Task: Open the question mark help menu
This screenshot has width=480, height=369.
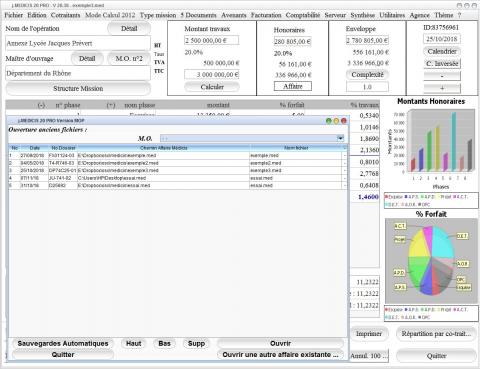Action: [x=459, y=15]
